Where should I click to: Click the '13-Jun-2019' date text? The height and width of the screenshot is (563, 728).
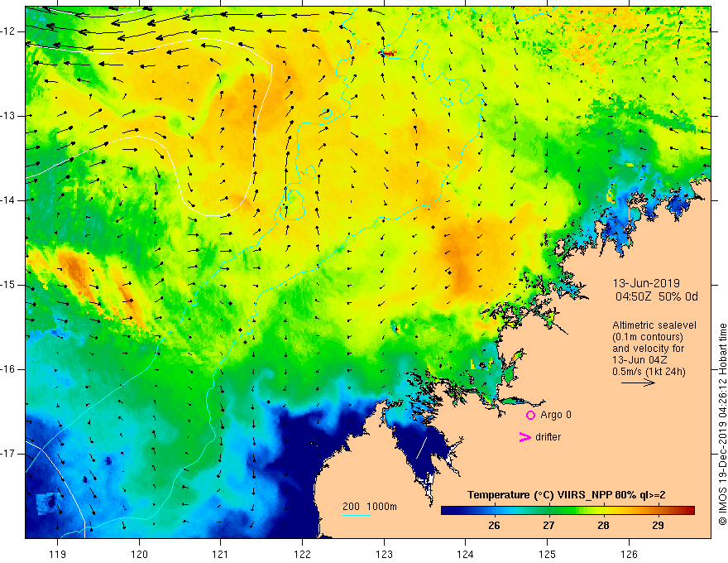pos(646,283)
